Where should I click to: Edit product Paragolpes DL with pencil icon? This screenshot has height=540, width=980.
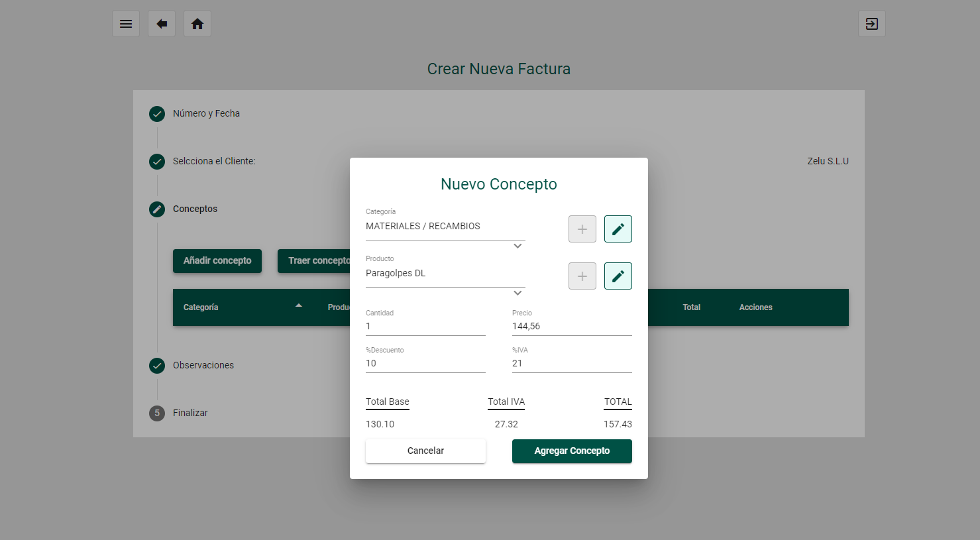click(618, 276)
